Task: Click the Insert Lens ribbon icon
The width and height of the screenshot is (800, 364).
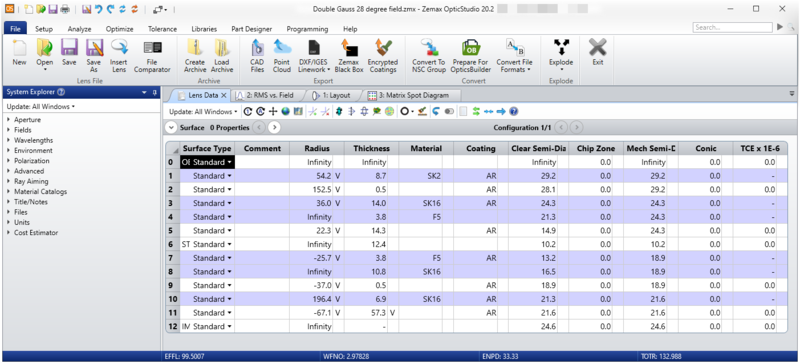Action: click(x=119, y=48)
